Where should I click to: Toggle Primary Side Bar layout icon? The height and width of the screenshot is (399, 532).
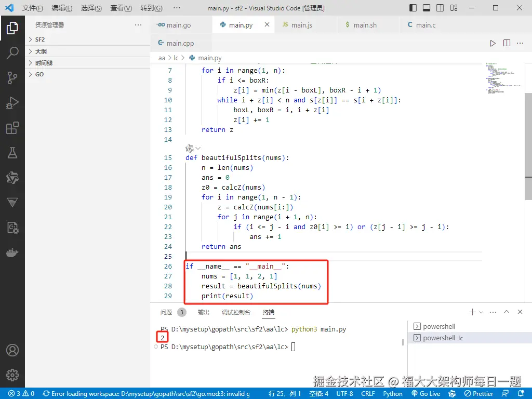pos(413,8)
